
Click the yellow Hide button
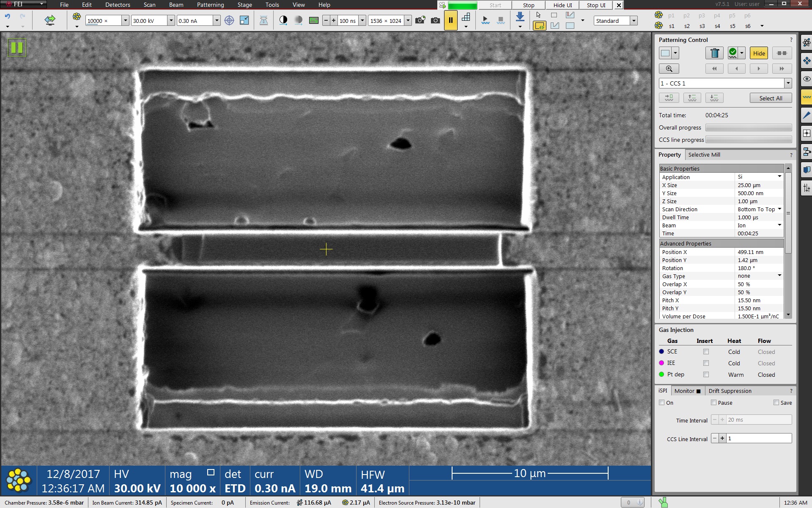[759, 53]
